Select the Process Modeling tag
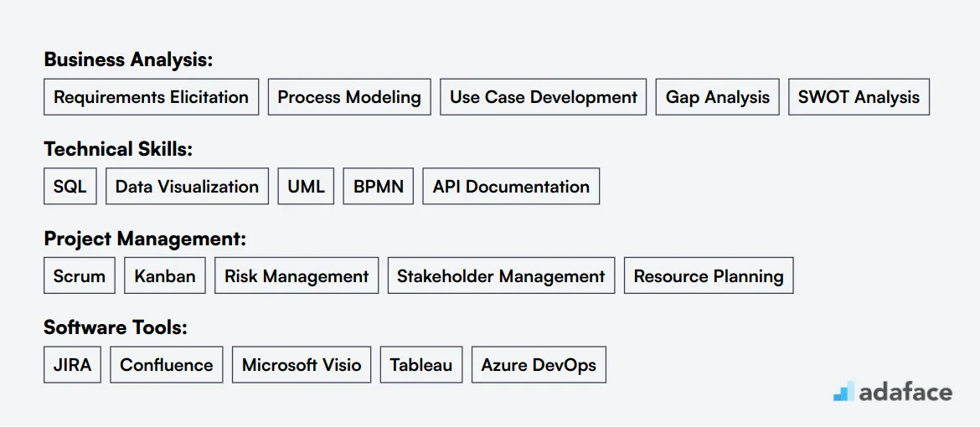 point(349,97)
